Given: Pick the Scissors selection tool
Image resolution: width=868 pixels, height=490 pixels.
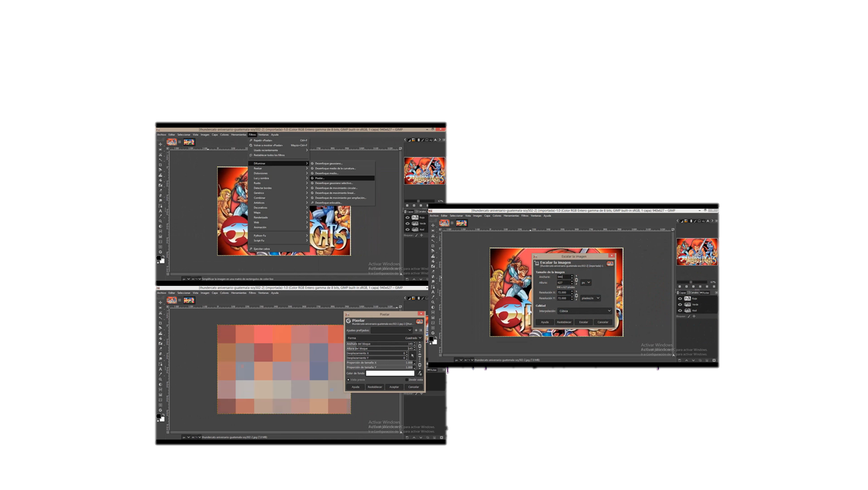Looking at the screenshot, I should (160, 154).
